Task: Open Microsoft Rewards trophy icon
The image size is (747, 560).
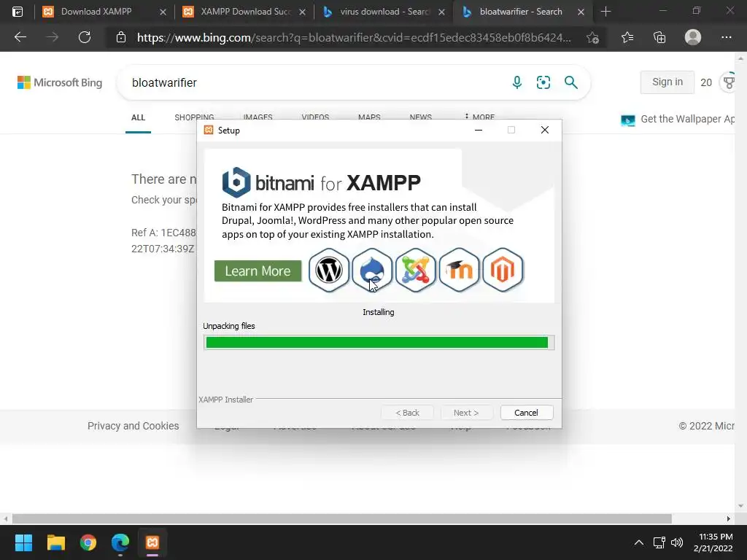Action: 729,82
